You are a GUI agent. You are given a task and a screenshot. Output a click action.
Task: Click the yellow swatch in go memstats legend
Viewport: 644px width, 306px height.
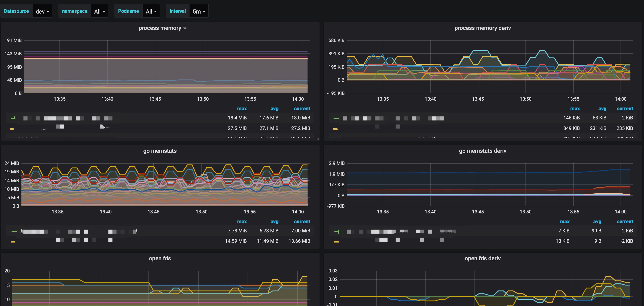[13, 242]
